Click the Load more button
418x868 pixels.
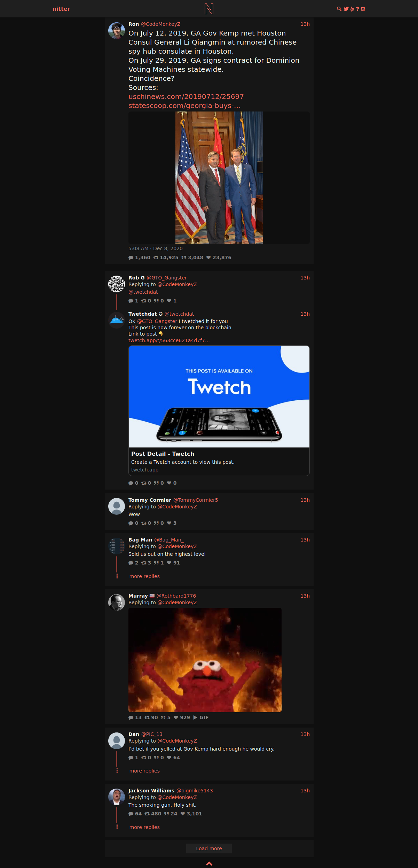(209, 848)
